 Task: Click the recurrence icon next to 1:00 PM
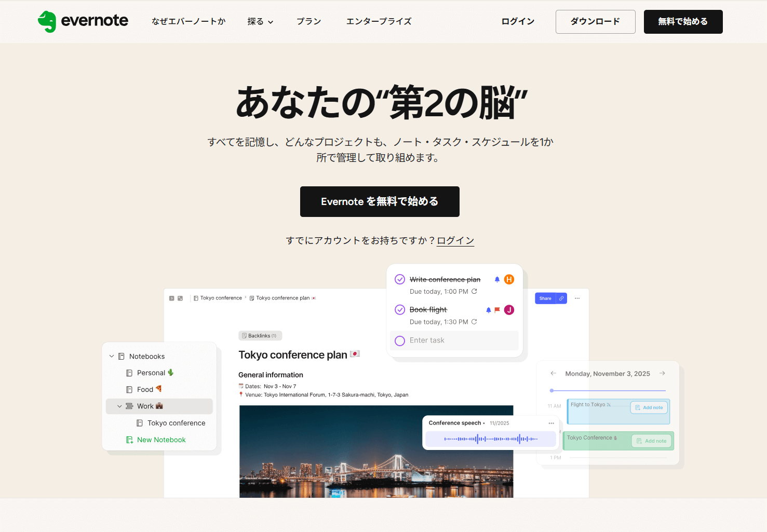point(474,292)
